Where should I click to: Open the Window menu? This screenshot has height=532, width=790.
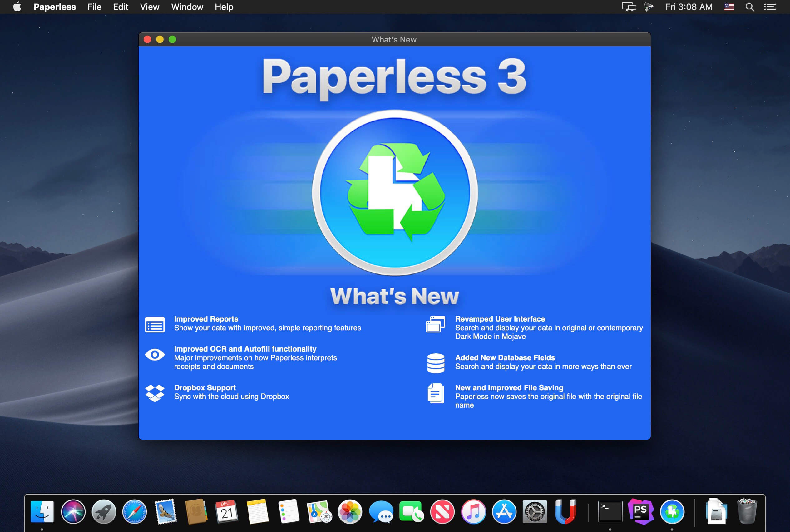pyautogui.click(x=187, y=7)
